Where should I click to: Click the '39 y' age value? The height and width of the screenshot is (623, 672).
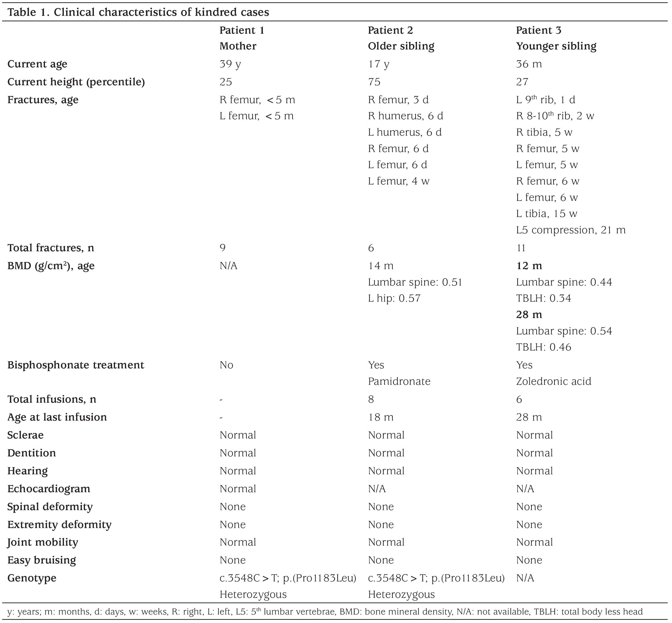coord(230,64)
